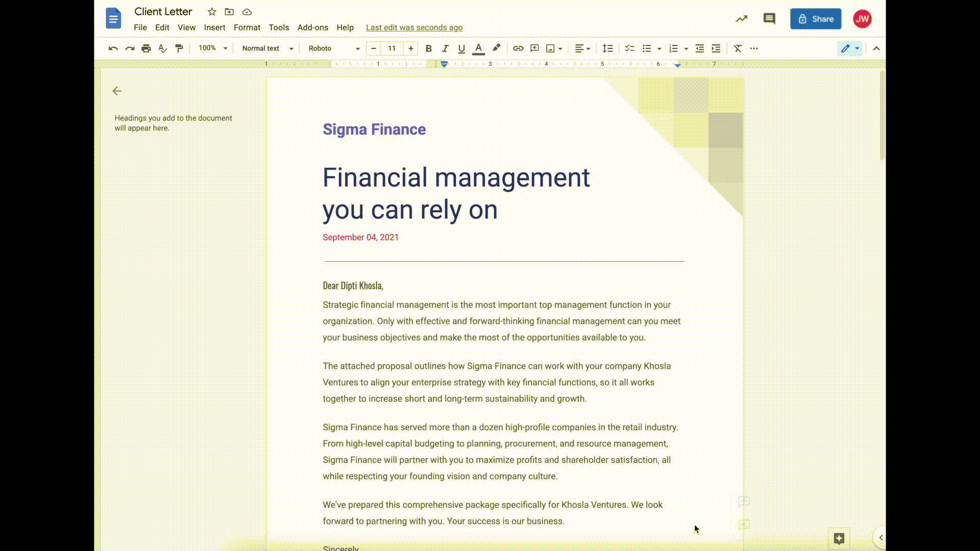The height and width of the screenshot is (551, 980).
Task: Click the Bold formatting icon
Action: point(428,48)
